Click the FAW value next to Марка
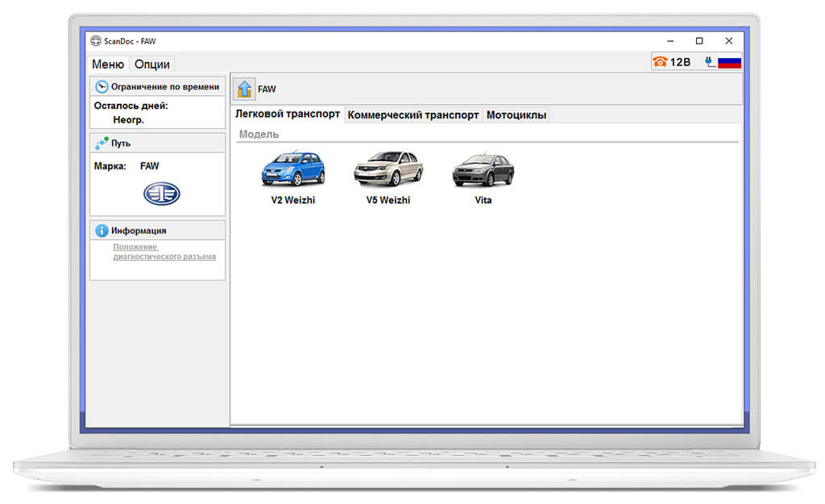The height and width of the screenshot is (504, 825). [149, 166]
